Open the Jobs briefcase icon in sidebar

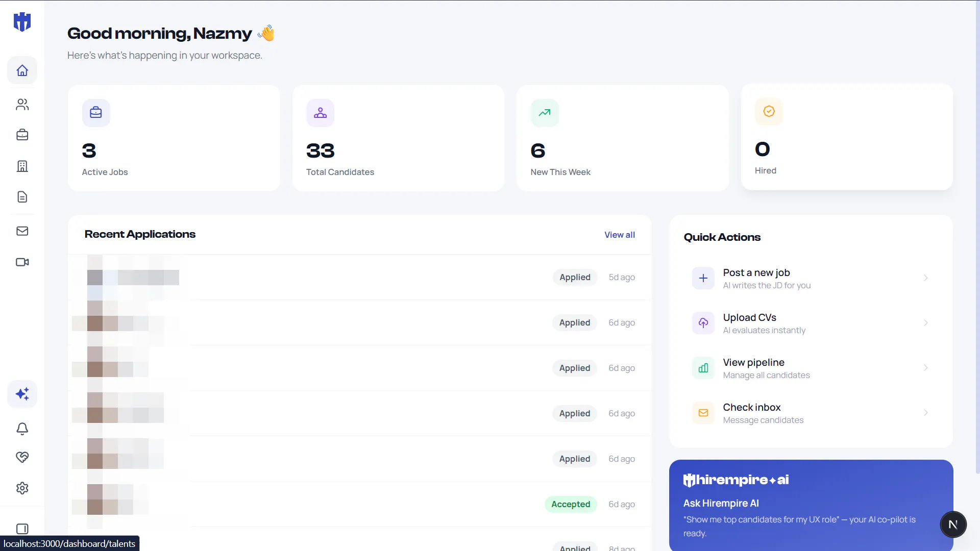[22, 135]
